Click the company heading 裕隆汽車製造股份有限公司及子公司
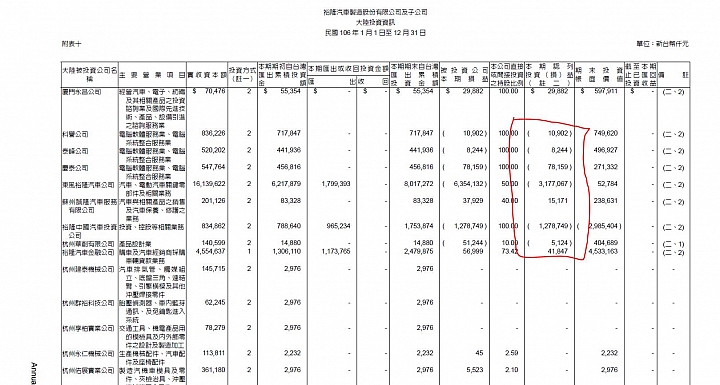 [375, 12]
